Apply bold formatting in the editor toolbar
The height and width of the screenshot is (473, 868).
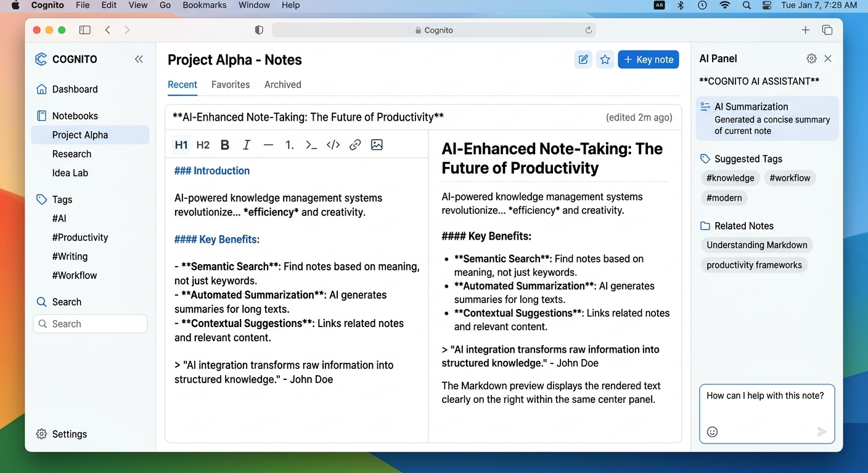click(225, 145)
